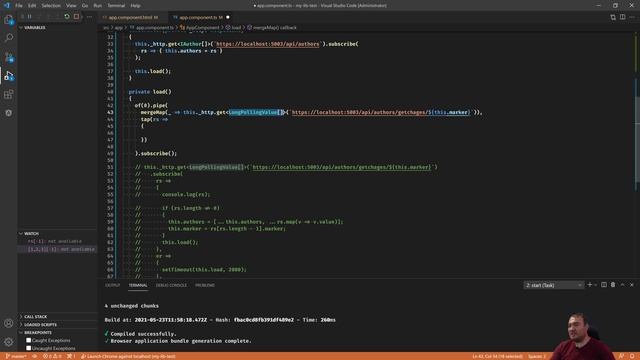This screenshot has height=360, width=640.
Task: Kill the terminal with trash icon
Action: click(x=613, y=285)
